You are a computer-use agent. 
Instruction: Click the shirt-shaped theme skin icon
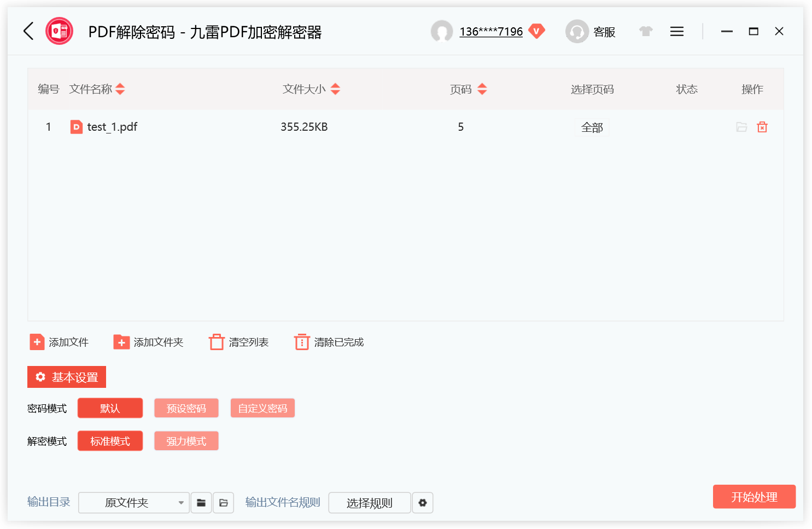[646, 31]
